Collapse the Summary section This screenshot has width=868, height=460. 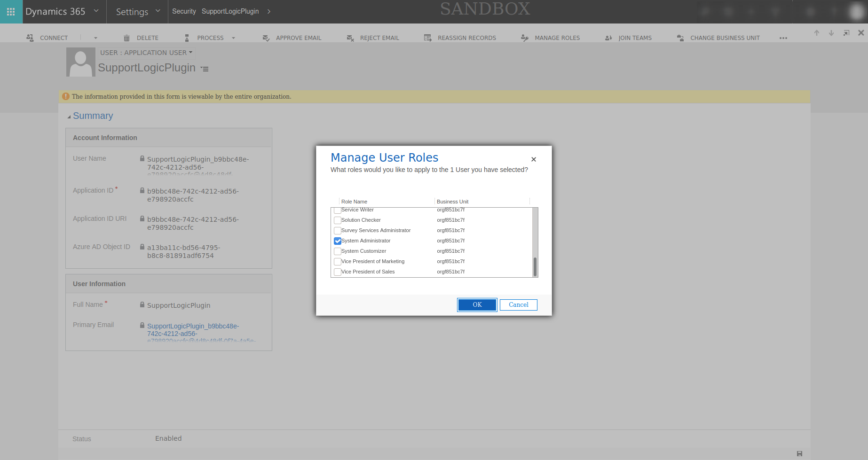69,117
